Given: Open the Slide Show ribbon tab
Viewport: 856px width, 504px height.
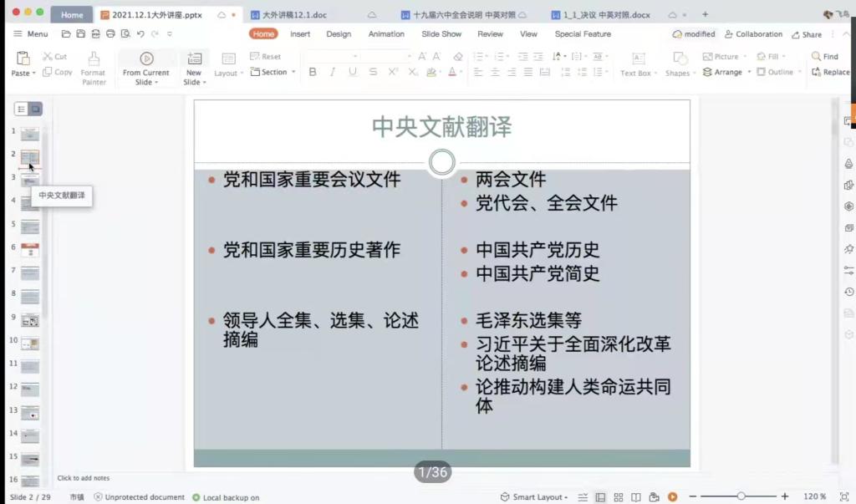Looking at the screenshot, I should [441, 34].
